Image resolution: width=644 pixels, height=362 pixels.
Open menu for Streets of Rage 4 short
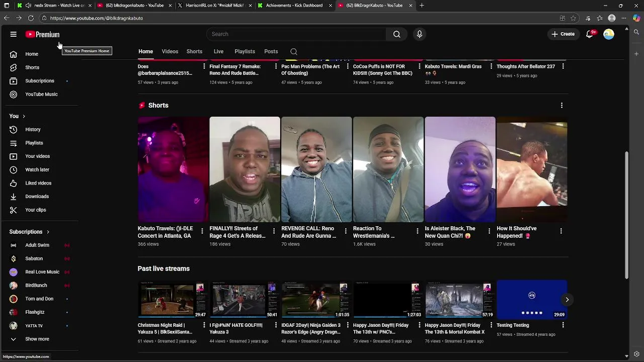(274, 231)
